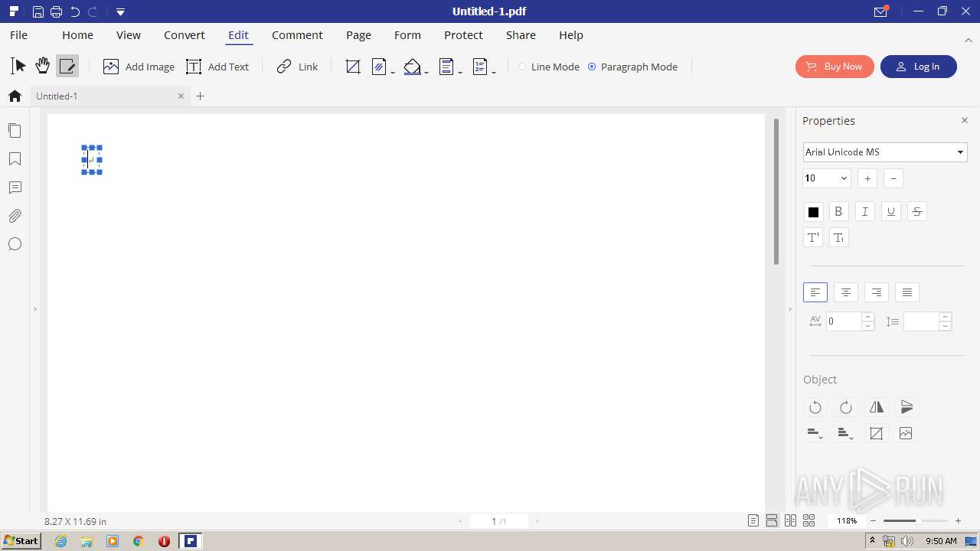Switch to the Home tab
Viewport: 980px width, 551px height.
(x=77, y=35)
